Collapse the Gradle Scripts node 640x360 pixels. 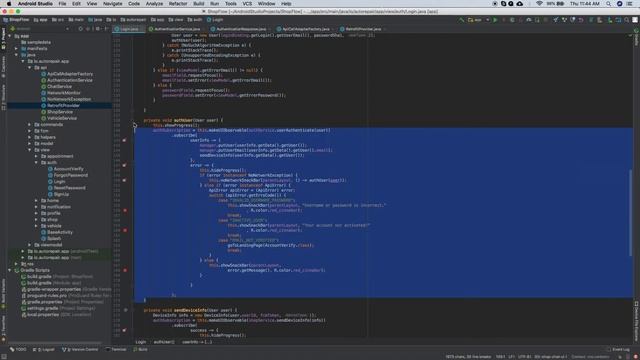point(10,270)
